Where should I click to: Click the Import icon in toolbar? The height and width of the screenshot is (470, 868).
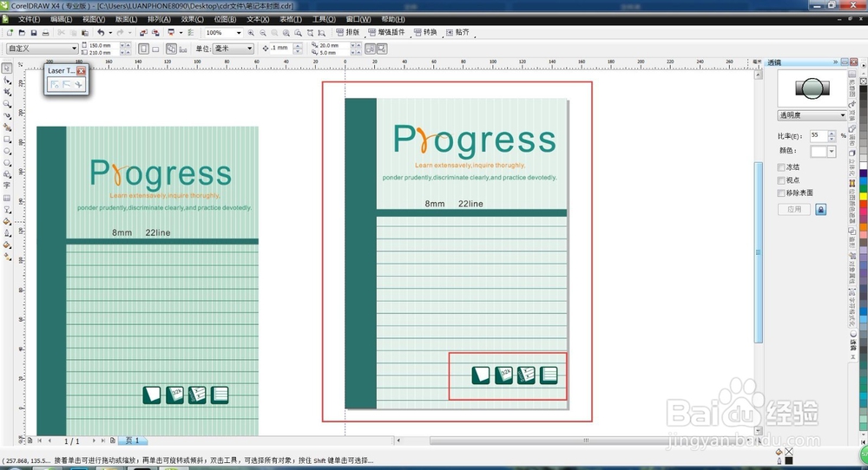pyautogui.click(x=143, y=33)
